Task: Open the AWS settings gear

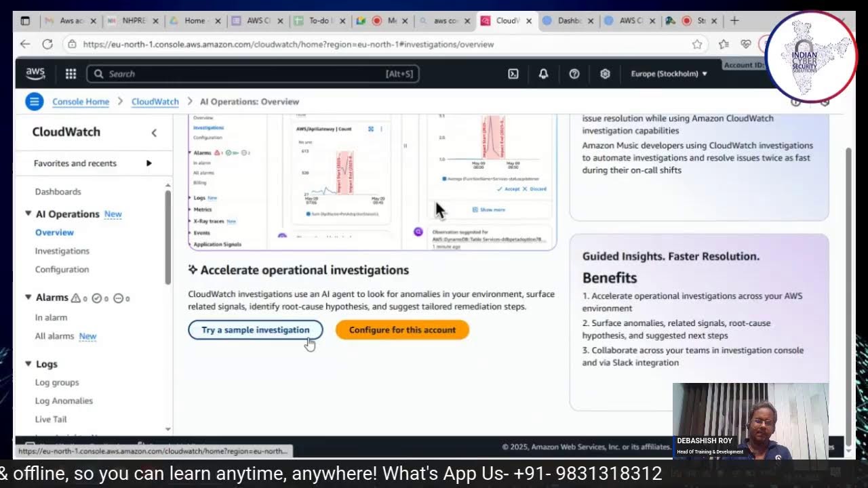Action: click(x=606, y=74)
